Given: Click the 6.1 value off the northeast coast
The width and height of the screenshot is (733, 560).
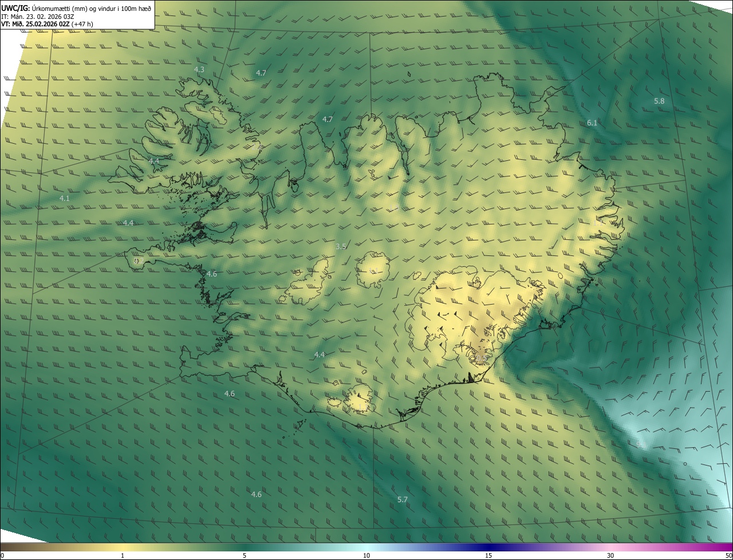Looking at the screenshot, I should 592,123.
